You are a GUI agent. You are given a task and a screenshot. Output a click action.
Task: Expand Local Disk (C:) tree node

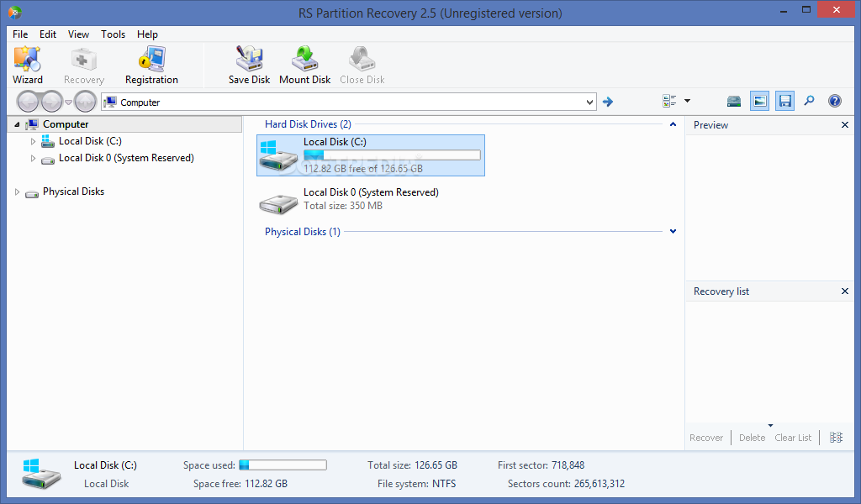(x=33, y=141)
